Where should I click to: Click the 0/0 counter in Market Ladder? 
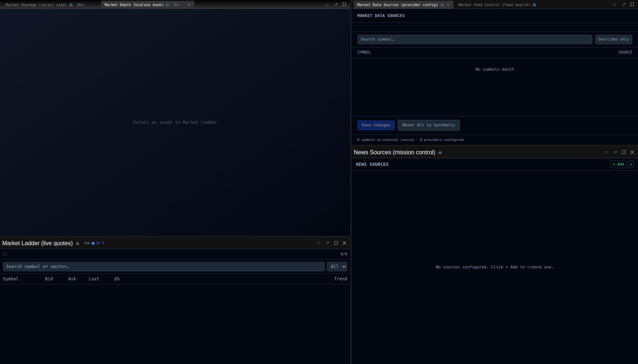pos(344,254)
